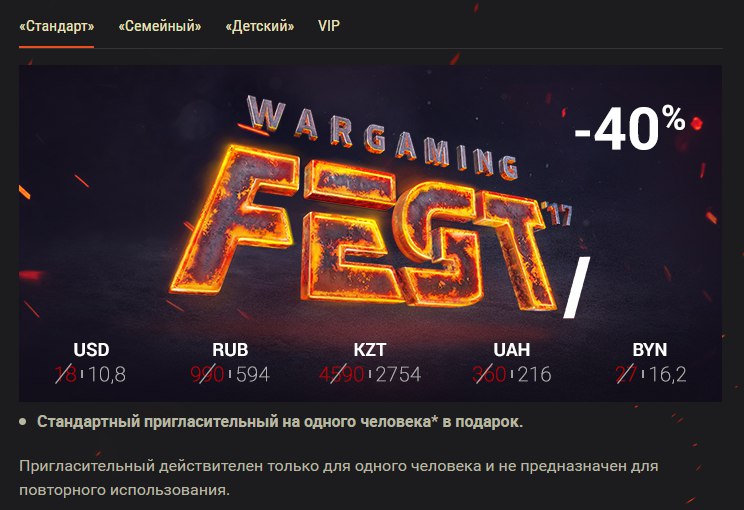Image resolution: width=744 pixels, height=510 pixels.
Task: Click the discounted 216 UAH price
Action: (x=534, y=375)
